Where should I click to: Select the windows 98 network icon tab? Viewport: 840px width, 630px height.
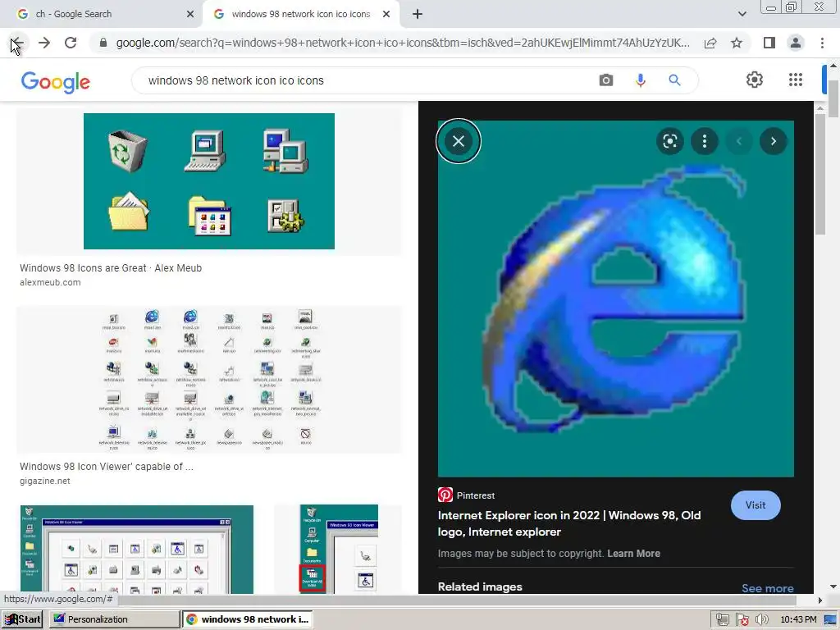point(300,15)
